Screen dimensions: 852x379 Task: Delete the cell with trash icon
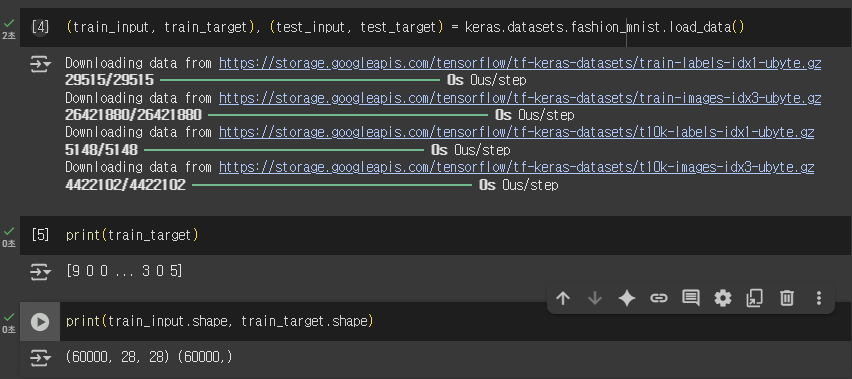(x=786, y=298)
